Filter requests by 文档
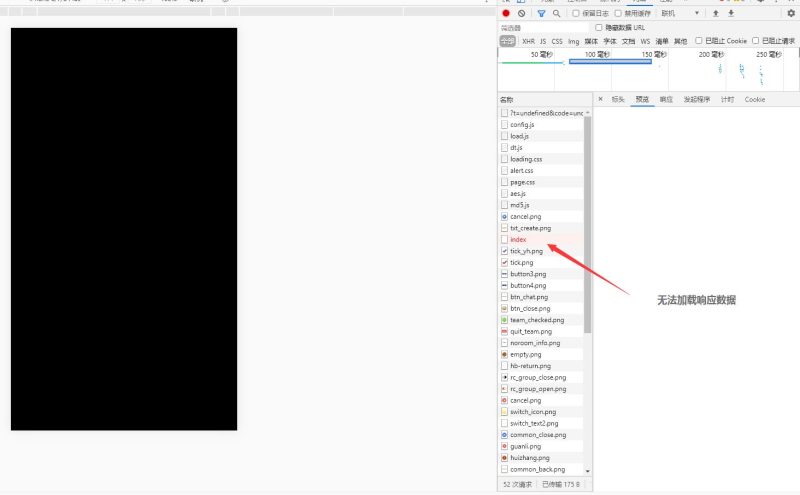800x495 pixels. pyautogui.click(x=628, y=41)
